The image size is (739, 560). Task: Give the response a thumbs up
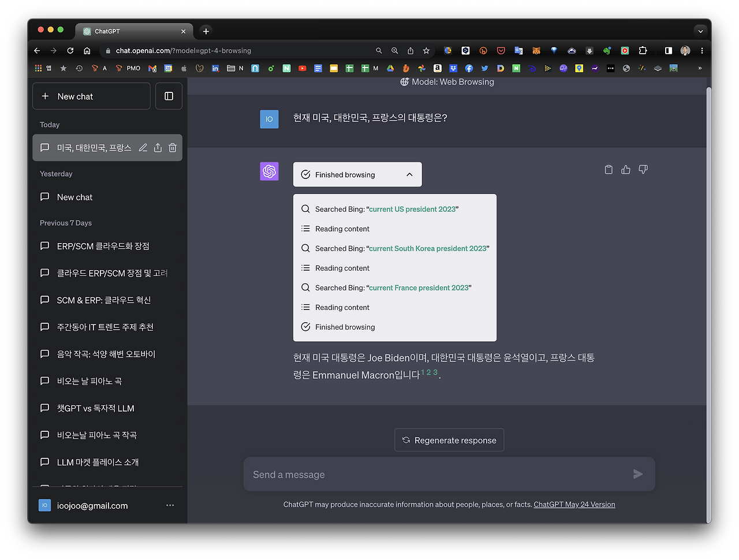click(x=626, y=170)
